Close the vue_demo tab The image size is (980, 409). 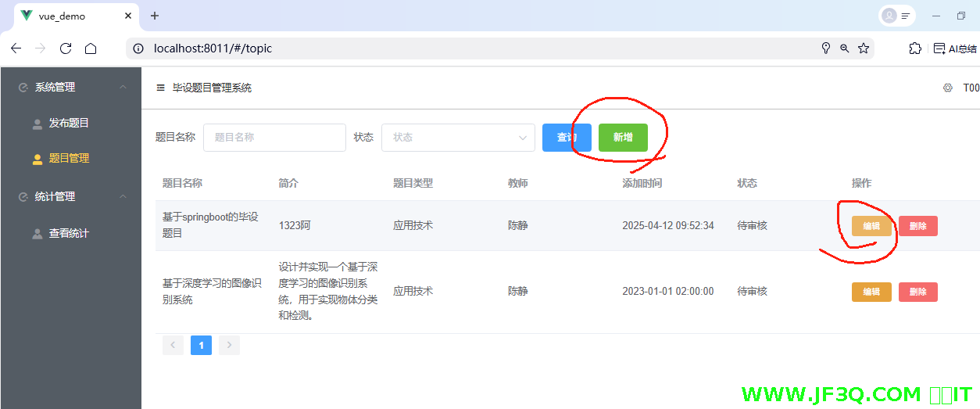pyautogui.click(x=129, y=16)
